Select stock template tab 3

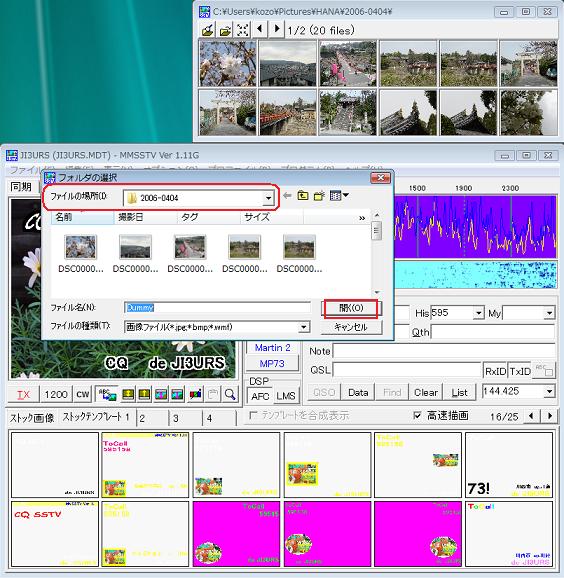[185, 418]
